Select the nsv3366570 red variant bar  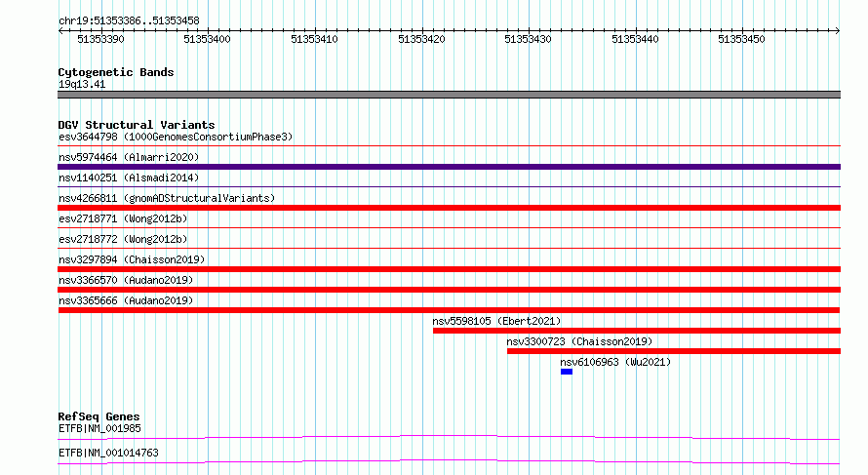449,290
